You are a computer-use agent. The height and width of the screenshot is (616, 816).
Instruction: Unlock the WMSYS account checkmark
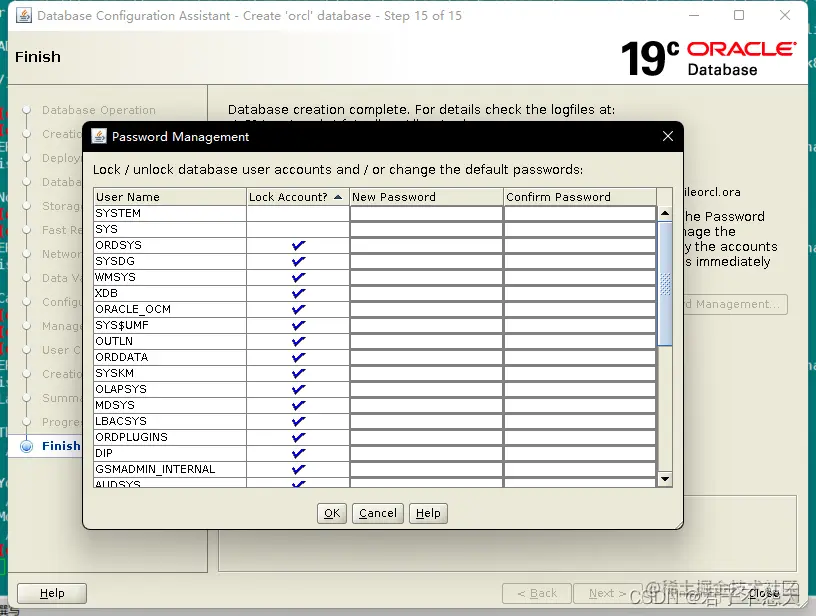tap(298, 277)
